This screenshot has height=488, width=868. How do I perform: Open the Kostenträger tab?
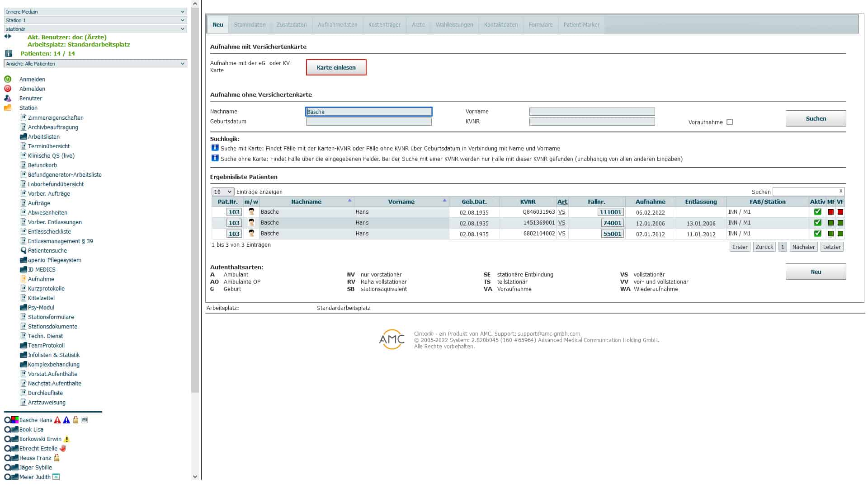coord(384,25)
